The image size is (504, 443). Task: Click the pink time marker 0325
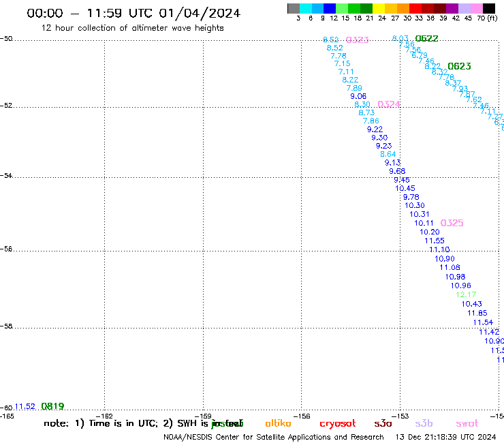coord(452,223)
